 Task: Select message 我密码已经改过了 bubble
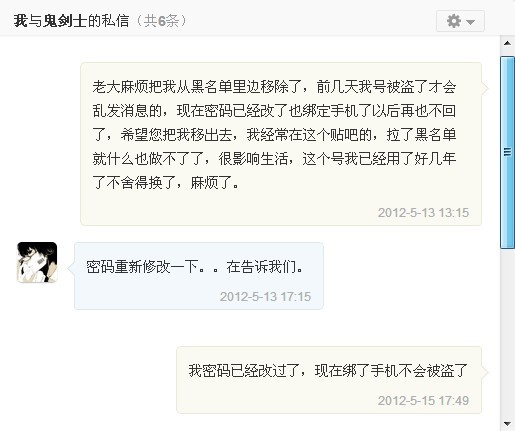[x=329, y=380]
